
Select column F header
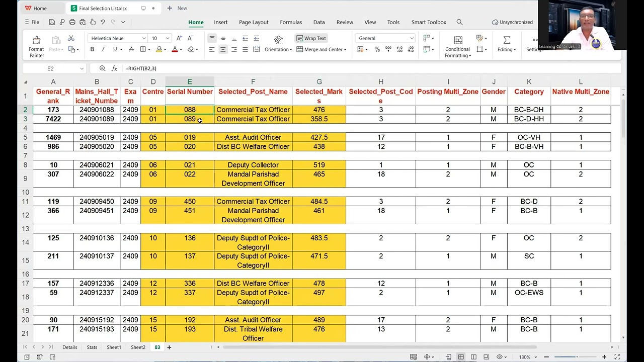point(253,81)
